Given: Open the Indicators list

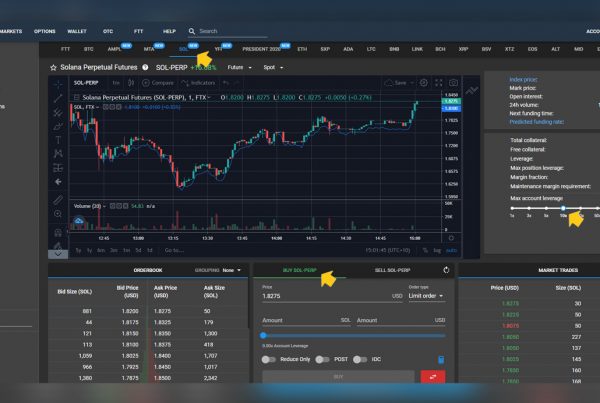Looking at the screenshot, I should click(198, 83).
